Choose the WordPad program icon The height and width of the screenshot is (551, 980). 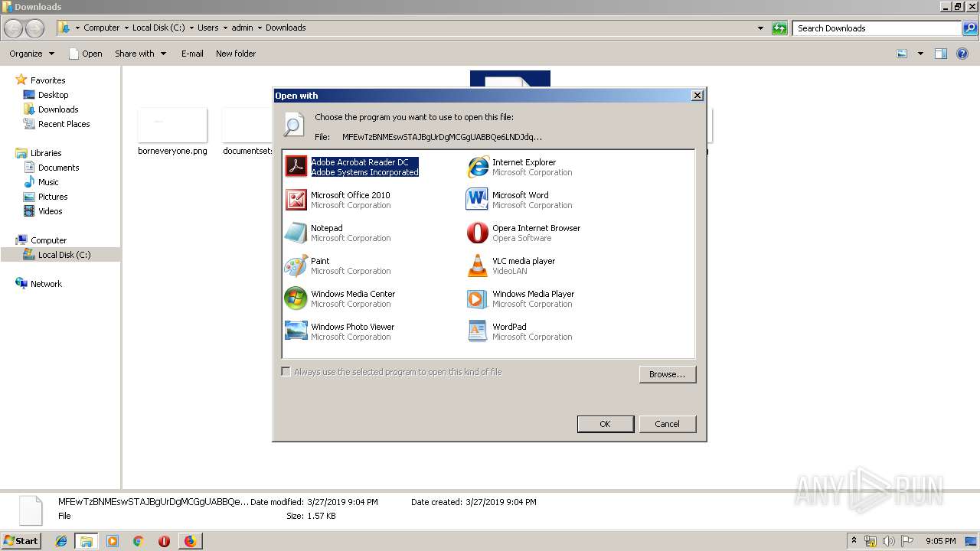point(478,331)
